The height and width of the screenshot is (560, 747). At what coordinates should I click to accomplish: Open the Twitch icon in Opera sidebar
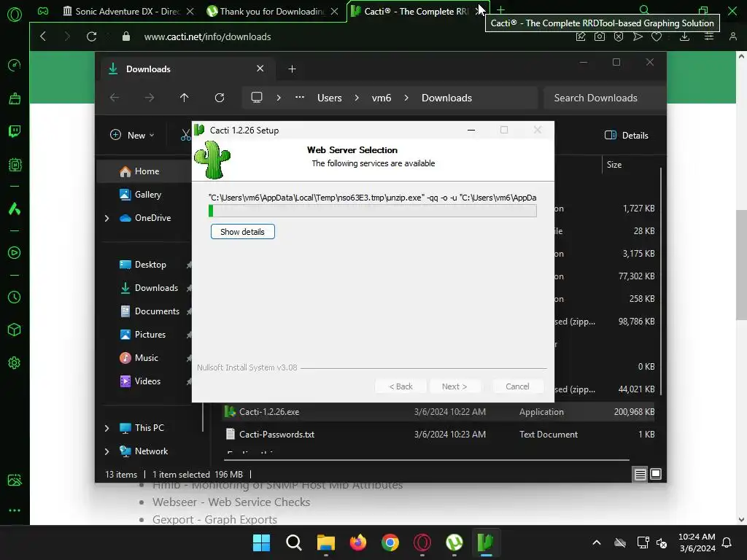click(15, 131)
